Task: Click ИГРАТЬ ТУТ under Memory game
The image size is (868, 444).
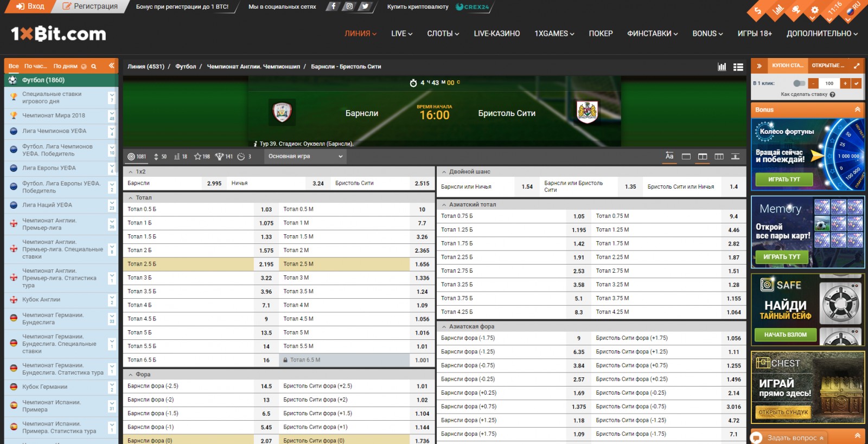Action: [x=782, y=257]
